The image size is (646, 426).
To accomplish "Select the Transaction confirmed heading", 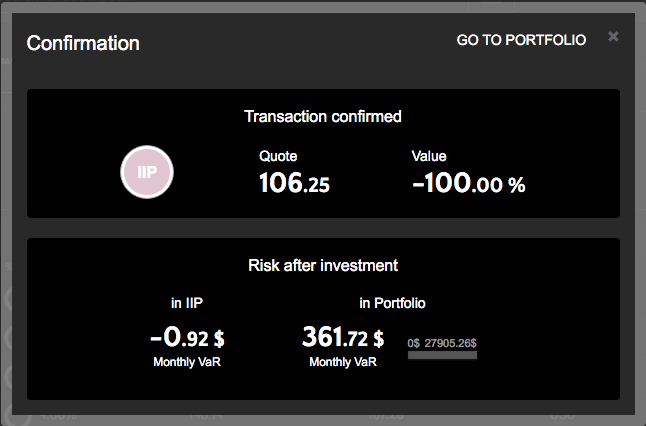I will pyautogui.click(x=323, y=116).
